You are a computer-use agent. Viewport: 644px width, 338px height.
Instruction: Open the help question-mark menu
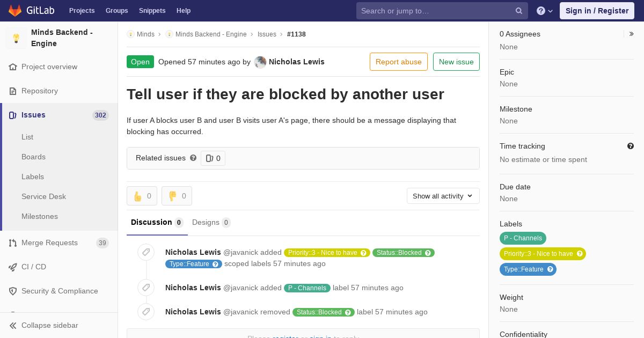(x=545, y=11)
